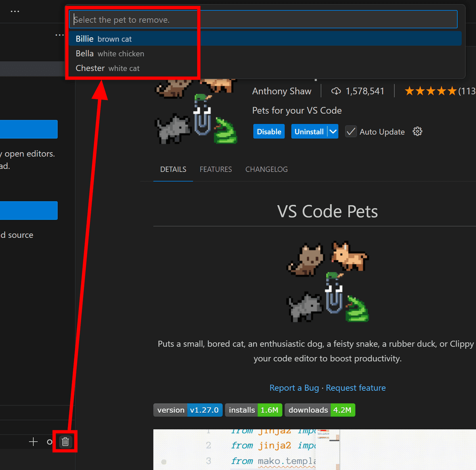
Task: Click the Request feature link
Action: [x=356, y=388]
